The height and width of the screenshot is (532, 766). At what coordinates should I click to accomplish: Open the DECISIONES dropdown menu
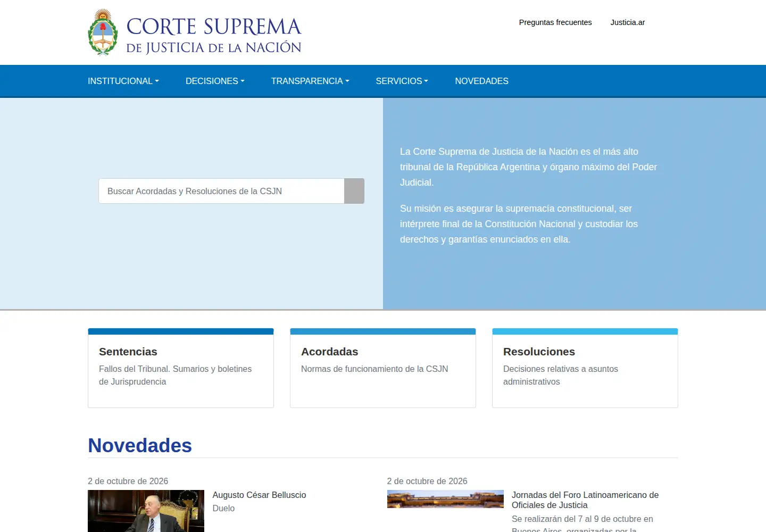point(215,81)
